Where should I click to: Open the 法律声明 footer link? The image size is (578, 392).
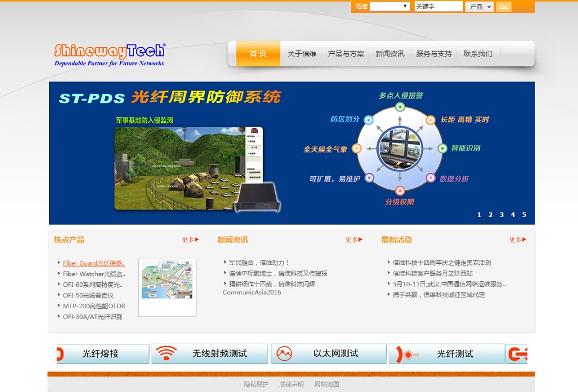coord(291,384)
